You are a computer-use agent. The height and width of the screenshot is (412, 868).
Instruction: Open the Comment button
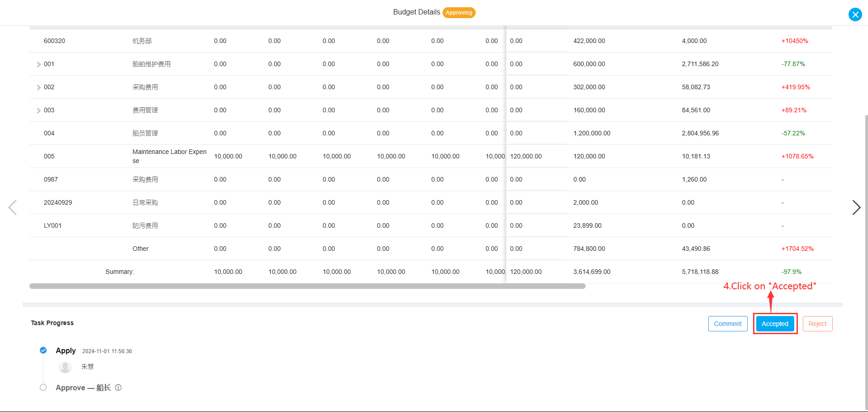click(728, 324)
